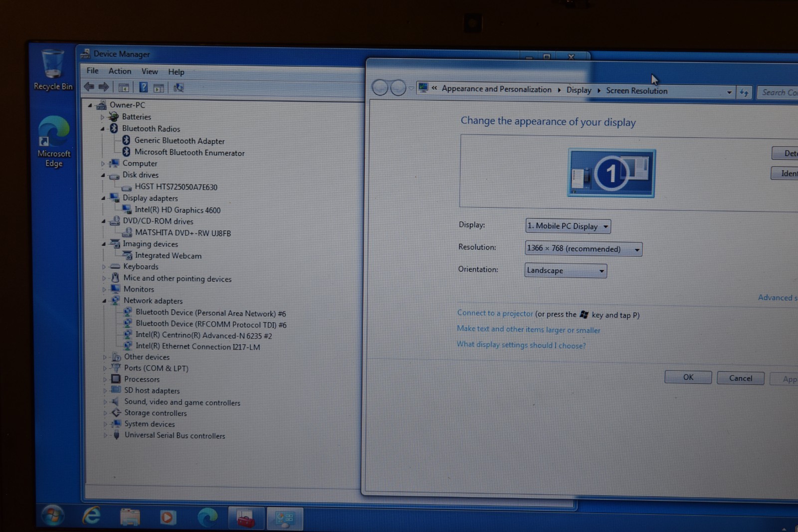The height and width of the screenshot is (532, 798).
Task: Click the Display breadcrumb
Action: click(x=579, y=90)
